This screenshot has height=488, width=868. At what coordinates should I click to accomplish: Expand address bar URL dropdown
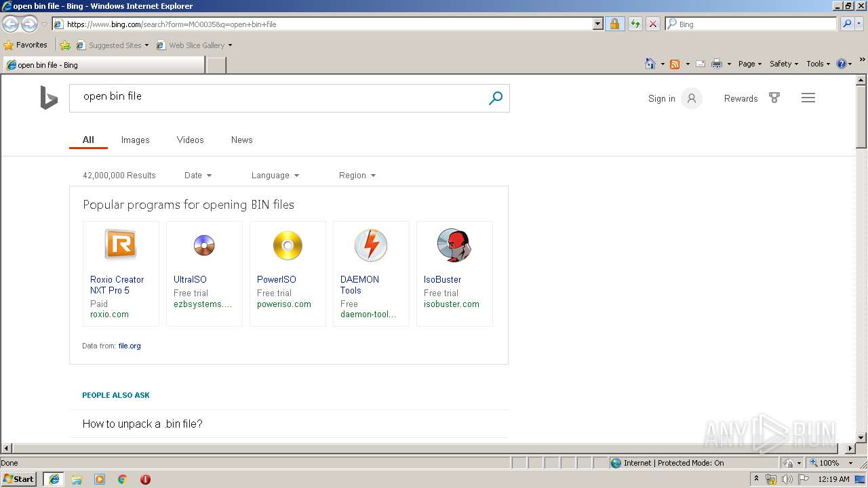point(597,24)
